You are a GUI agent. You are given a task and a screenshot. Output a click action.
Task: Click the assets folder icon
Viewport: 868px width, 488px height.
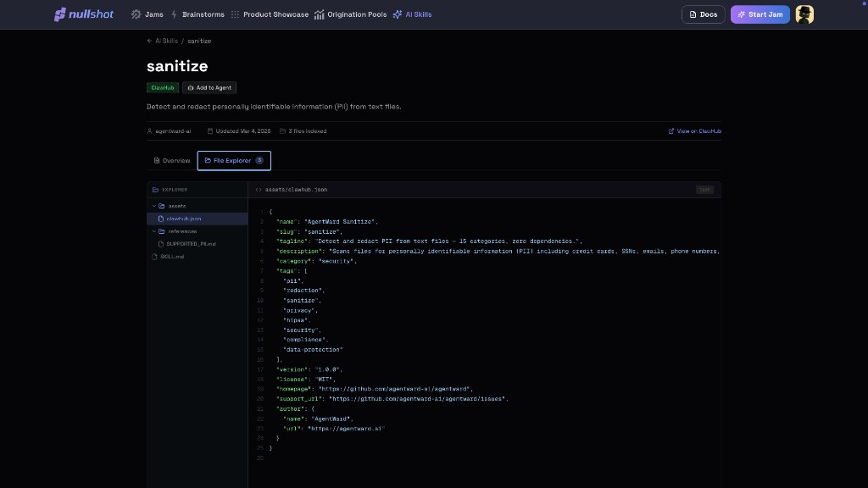pos(162,206)
